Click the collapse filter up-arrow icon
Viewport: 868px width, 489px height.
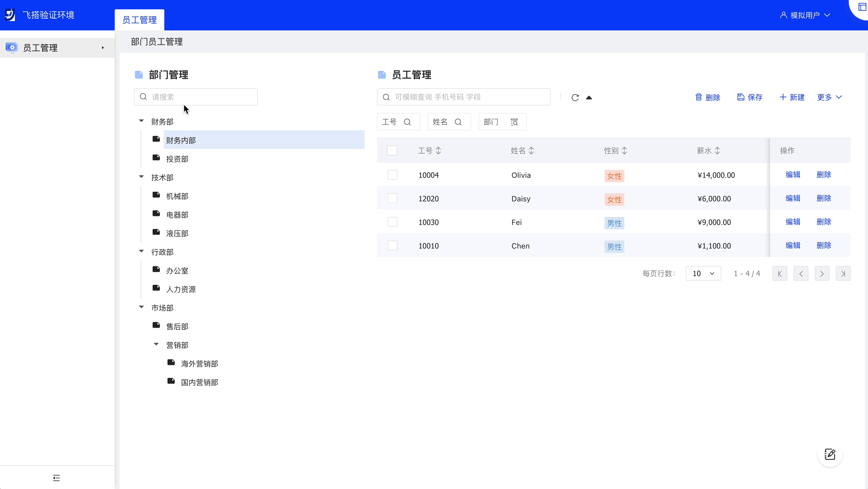(589, 97)
